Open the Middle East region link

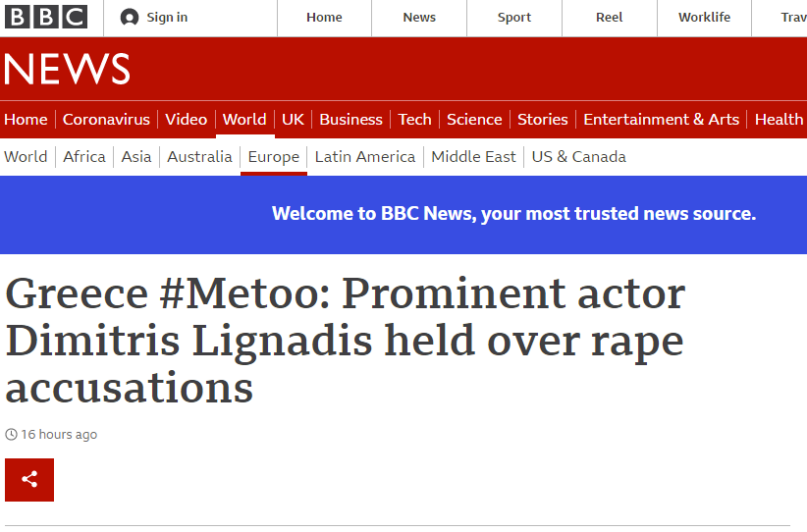coord(473,157)
